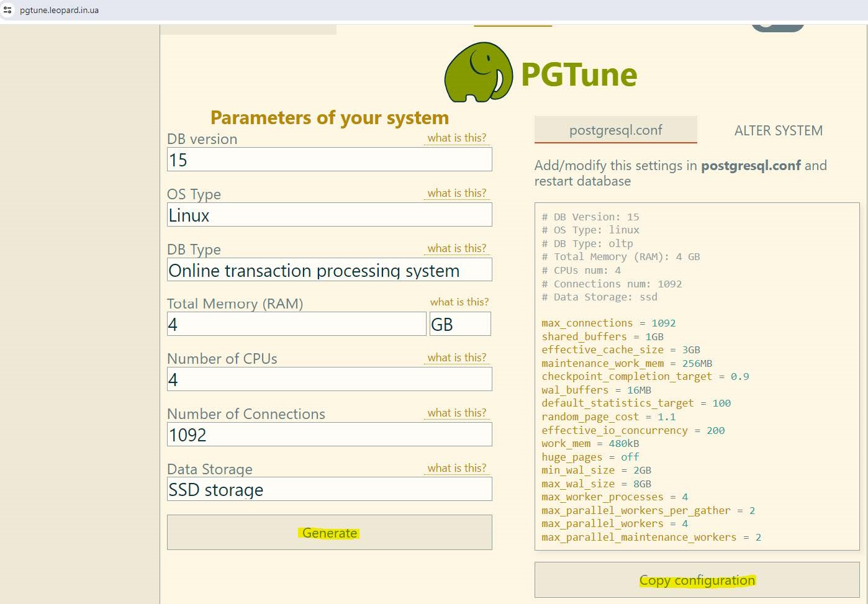Click the 'effective_io_concurrency = 200' line
This screenshot has width=868, height=604.
(x=633, y=430)
